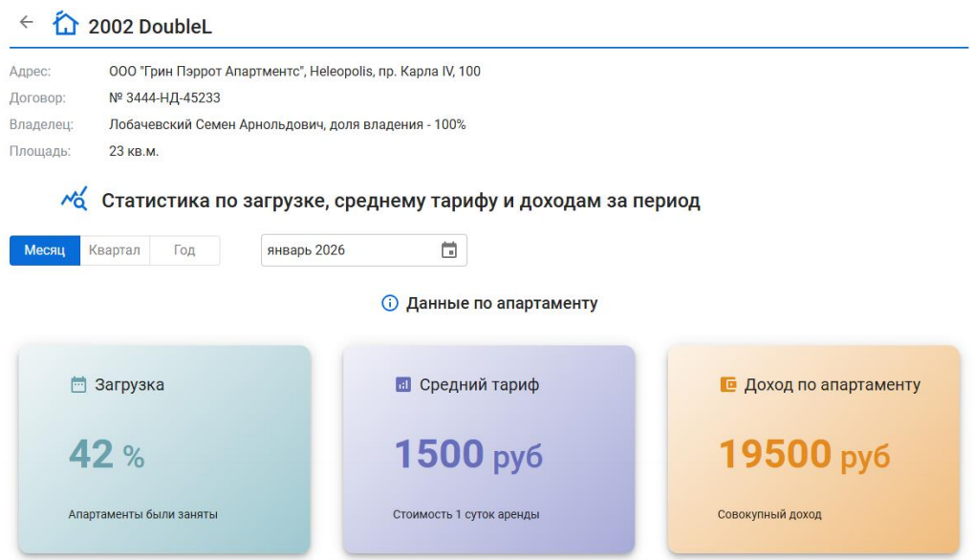The image size is (974, 560).
Task: Click the bar chart icon beside Средний тариф
Action: click(x=402, y=385)
